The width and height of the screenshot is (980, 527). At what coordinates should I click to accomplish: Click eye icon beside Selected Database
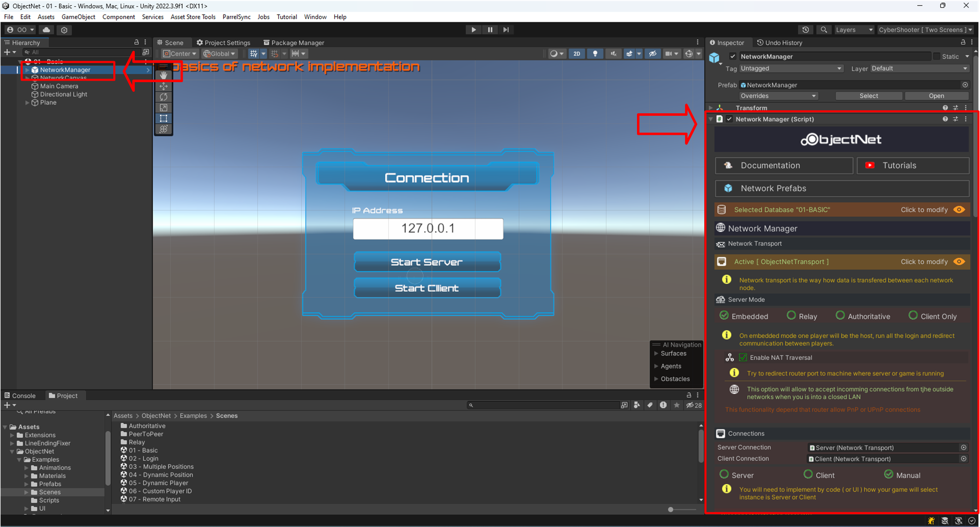pos(960,210)
